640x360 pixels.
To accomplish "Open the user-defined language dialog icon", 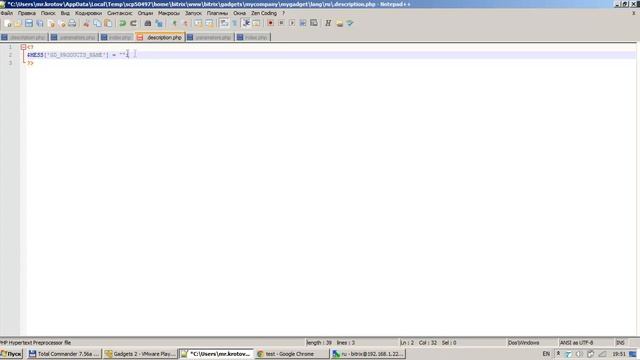I will [256, 24].
